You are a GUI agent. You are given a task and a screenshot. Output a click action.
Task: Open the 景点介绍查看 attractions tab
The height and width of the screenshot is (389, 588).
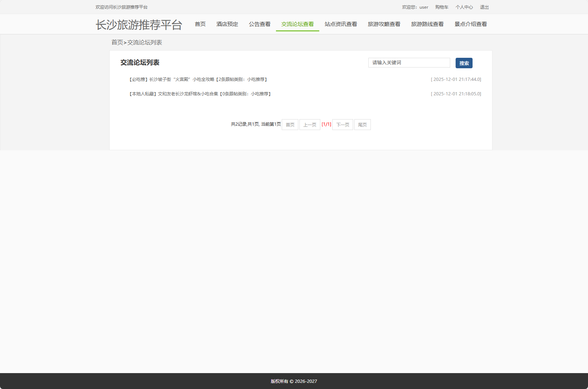[x=471, y=24]
